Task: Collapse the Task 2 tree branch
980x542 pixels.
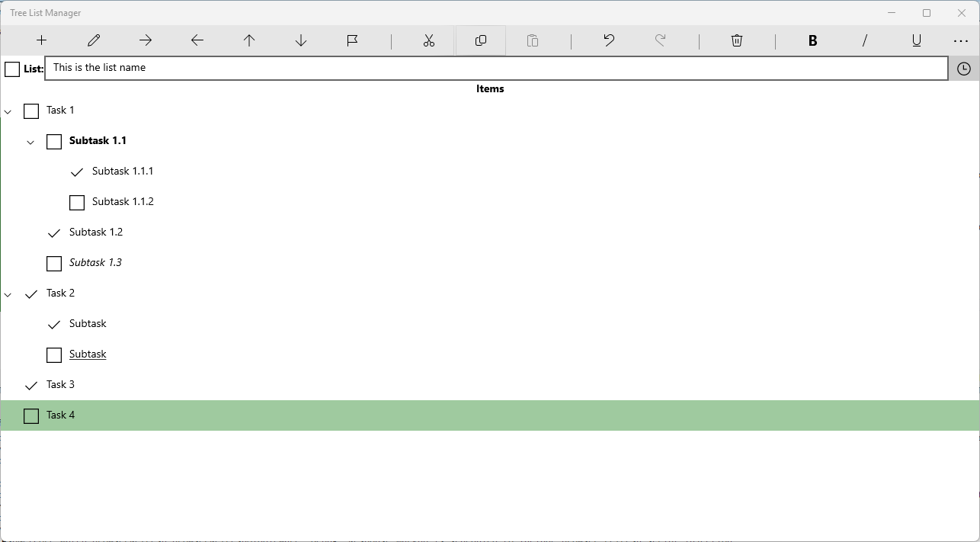Action: pos(8,294)
